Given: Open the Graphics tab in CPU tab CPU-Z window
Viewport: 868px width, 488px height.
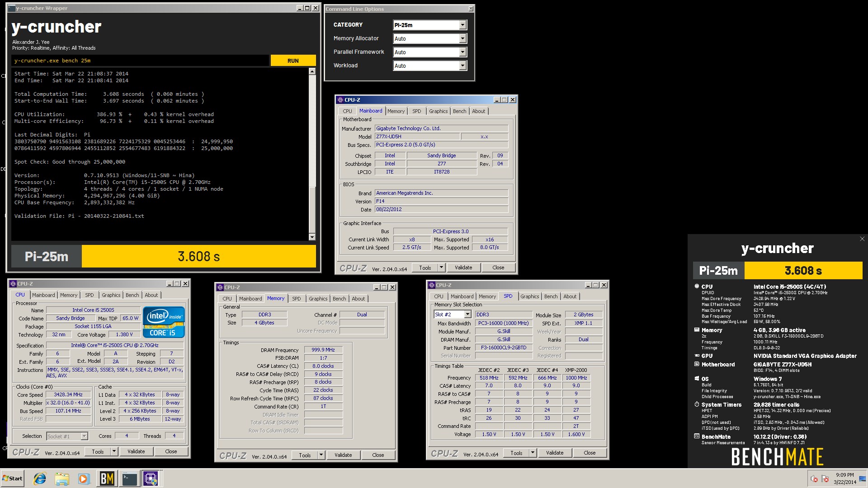Looking at the screenshot, I should click(x=111, y=295).
